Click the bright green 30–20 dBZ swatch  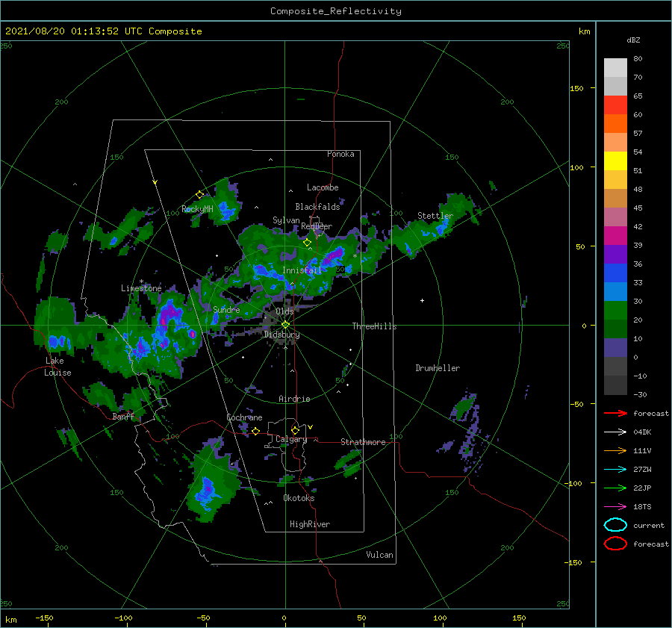615,311
